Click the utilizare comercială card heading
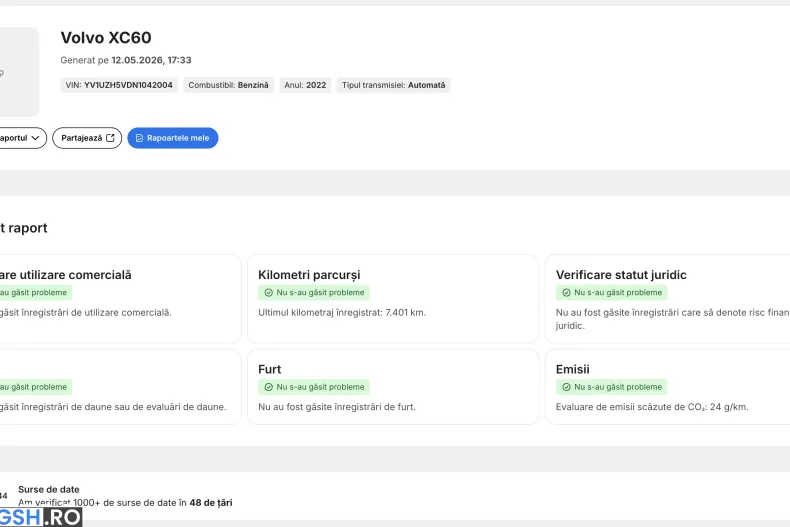790x527 pixels. point(65,275)
